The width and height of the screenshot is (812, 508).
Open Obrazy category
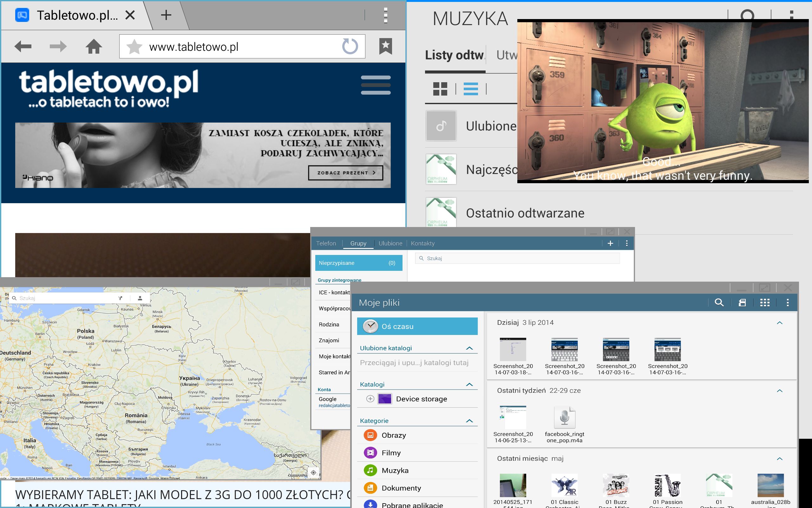pos(417,435)
